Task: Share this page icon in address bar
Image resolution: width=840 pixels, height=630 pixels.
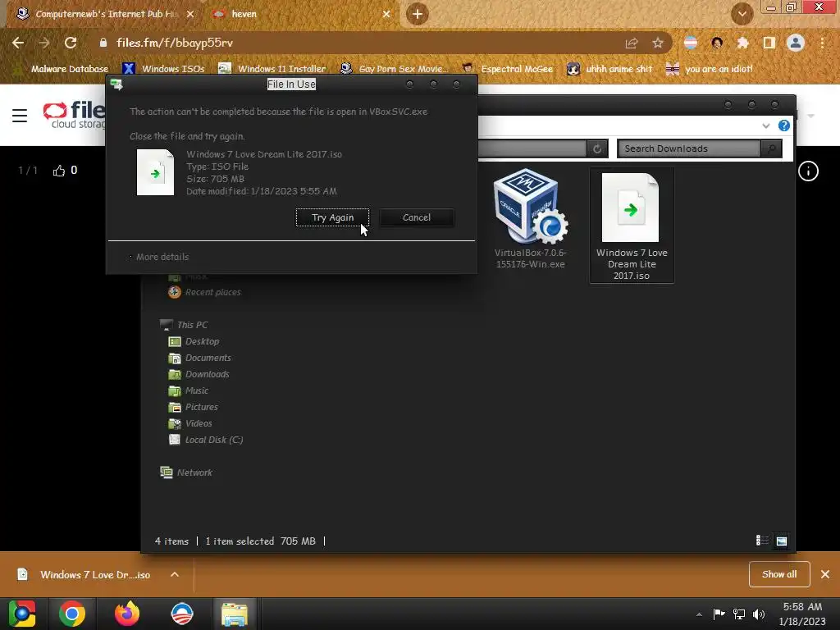Action: tap(632, 43)
